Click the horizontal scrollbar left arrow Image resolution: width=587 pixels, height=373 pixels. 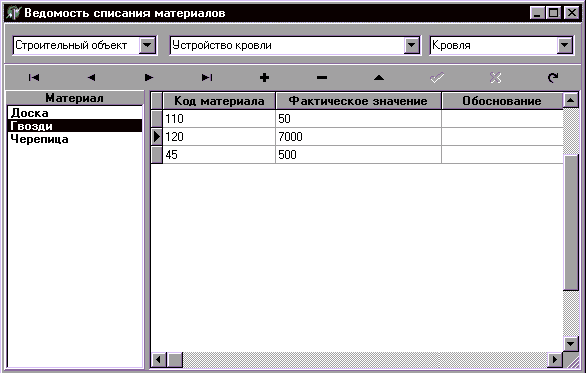pos(158,360)
